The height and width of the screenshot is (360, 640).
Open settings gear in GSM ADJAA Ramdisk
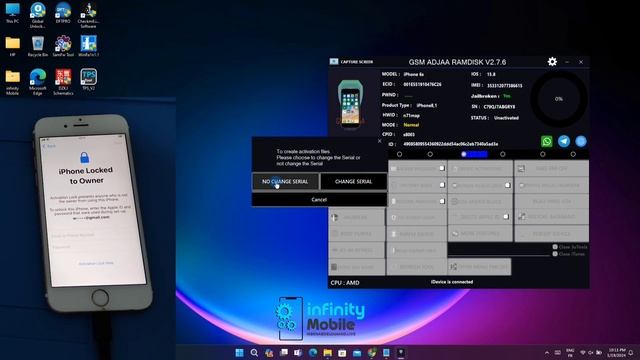pos(552,62)
